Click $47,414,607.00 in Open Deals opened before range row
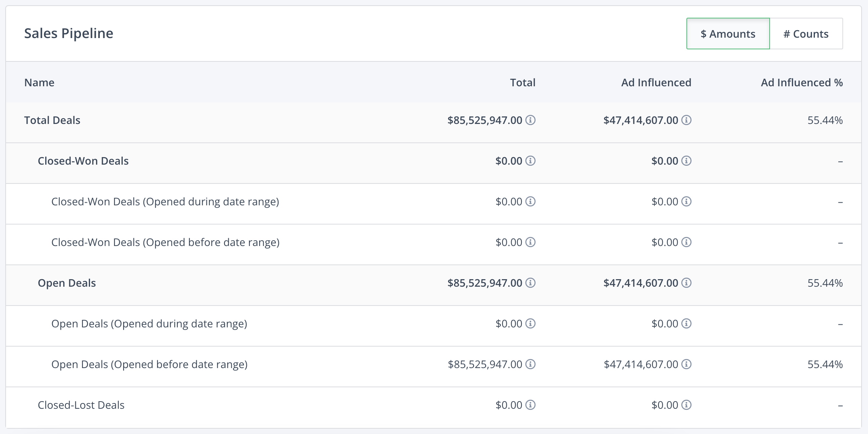 (x=641, y=364)
